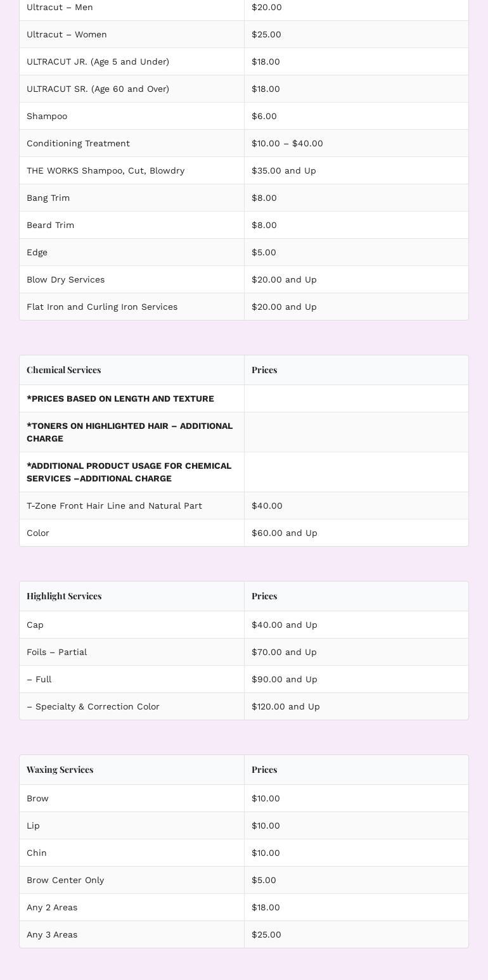Screen dimensions: 488x980
Task: Click the Brow Center Only waxing entry
Action: coord(65,880)
